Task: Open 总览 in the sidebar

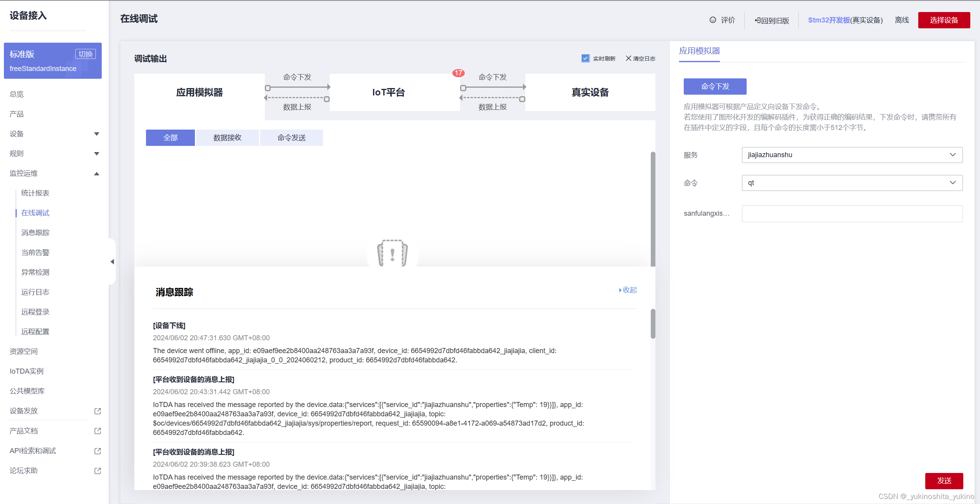Action: (17, 94)
